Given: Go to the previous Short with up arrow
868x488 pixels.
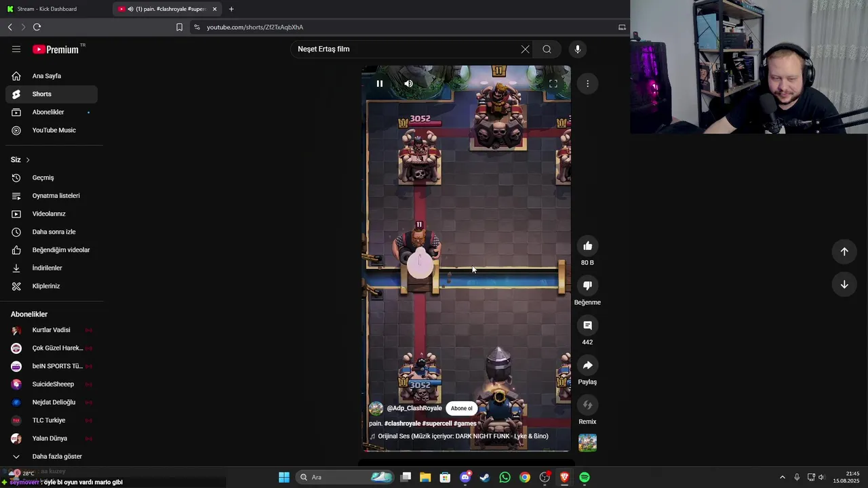Looking at the screenshot, I should pos(844,251).
